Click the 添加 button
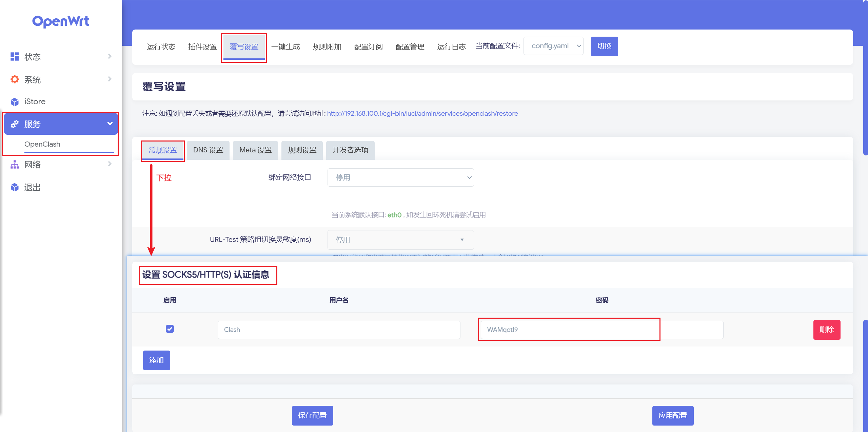Viewport: 868px width, 432px height. coord(156,360)
